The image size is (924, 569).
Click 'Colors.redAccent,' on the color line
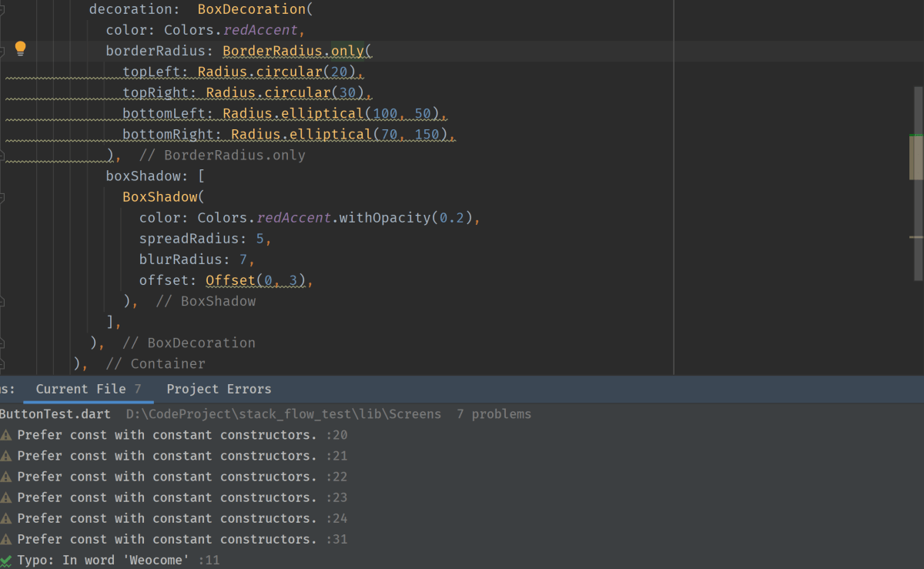tap(235, 31)
